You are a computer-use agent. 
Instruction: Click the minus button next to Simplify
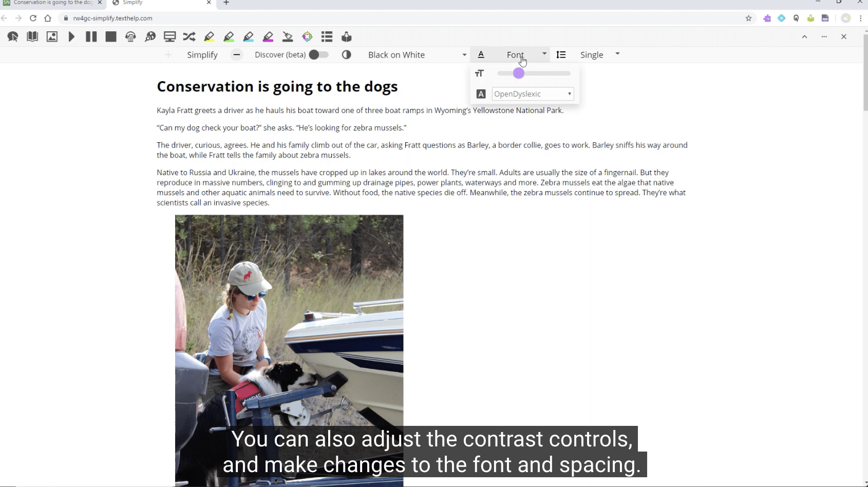coord(236,54)
